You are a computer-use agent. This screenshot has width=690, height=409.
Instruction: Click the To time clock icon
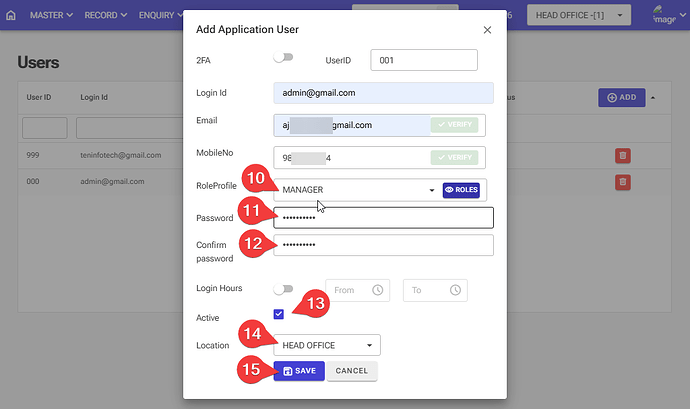455,290
